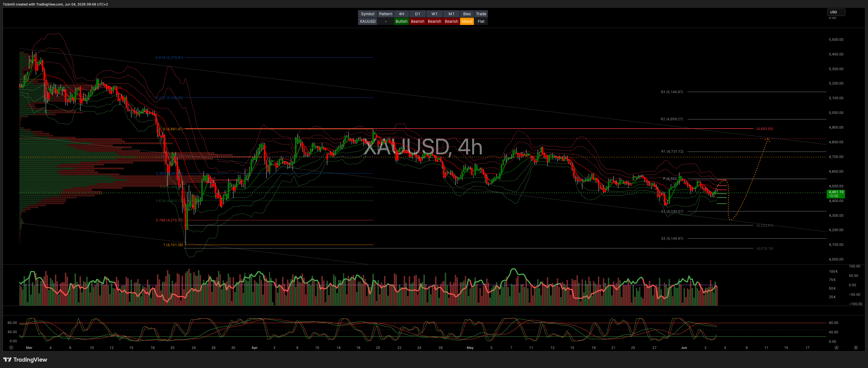The width and height of the screenshot is (868, 368).
Task: Click the 5,500.00 price axis label
Action: 836,39
